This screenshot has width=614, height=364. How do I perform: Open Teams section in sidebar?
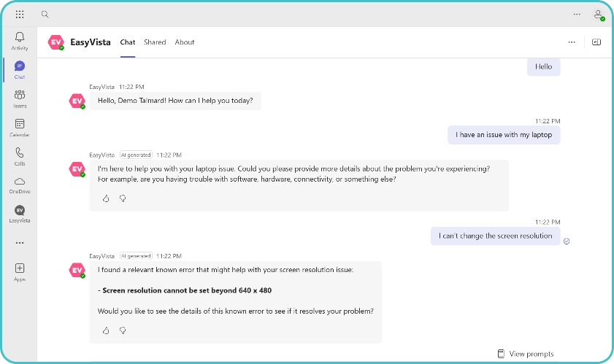click(20, 98)
